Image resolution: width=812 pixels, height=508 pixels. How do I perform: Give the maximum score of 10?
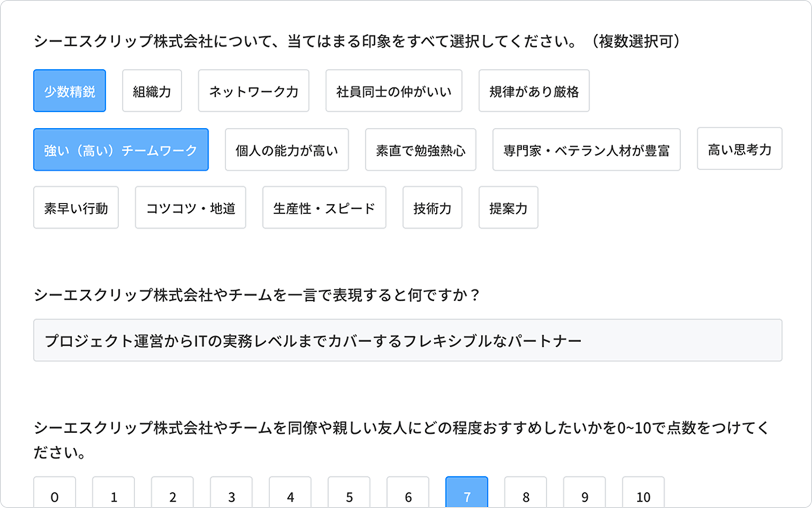pos(643,492)
